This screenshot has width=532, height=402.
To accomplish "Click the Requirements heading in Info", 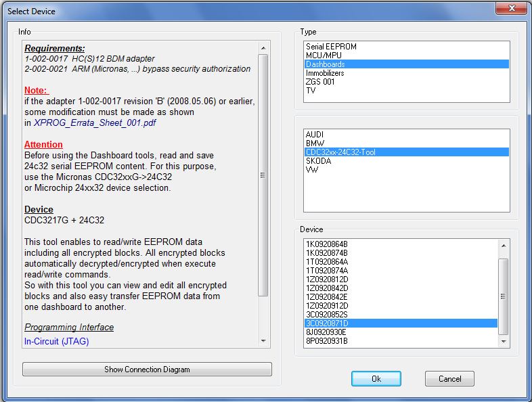I will 55,48.
